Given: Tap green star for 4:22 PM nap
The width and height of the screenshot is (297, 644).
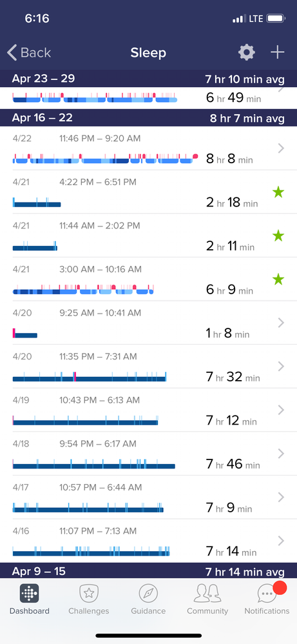Looking at the screenshot, I should pyautogui.click(x=278, y=192).
